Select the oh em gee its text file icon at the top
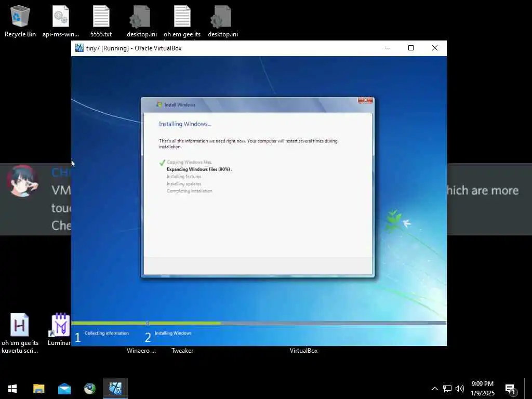Screen dimensions: 532x399 pos(182,21)
